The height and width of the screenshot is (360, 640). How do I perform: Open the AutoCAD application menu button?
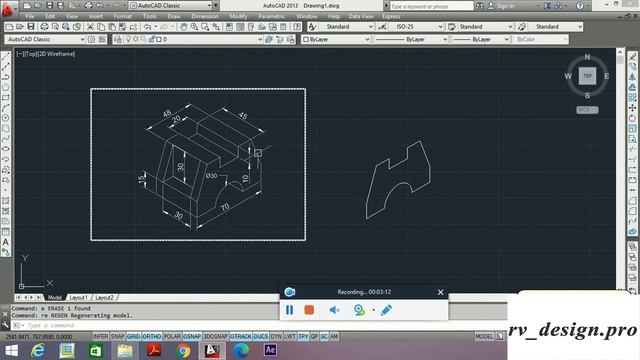8,9
